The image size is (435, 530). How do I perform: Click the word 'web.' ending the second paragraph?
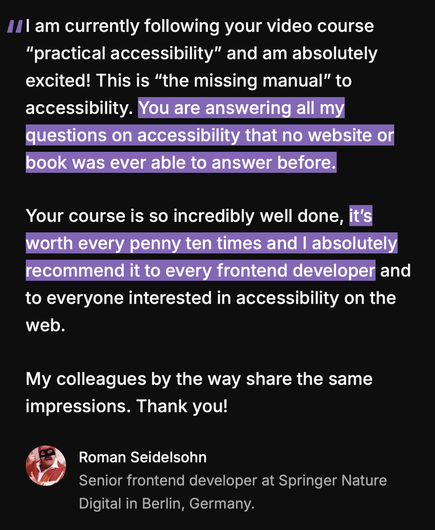46,325
